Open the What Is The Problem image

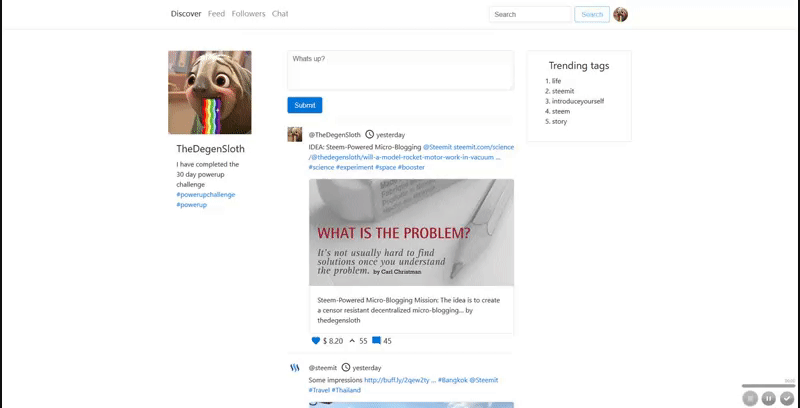pos(411,233)
